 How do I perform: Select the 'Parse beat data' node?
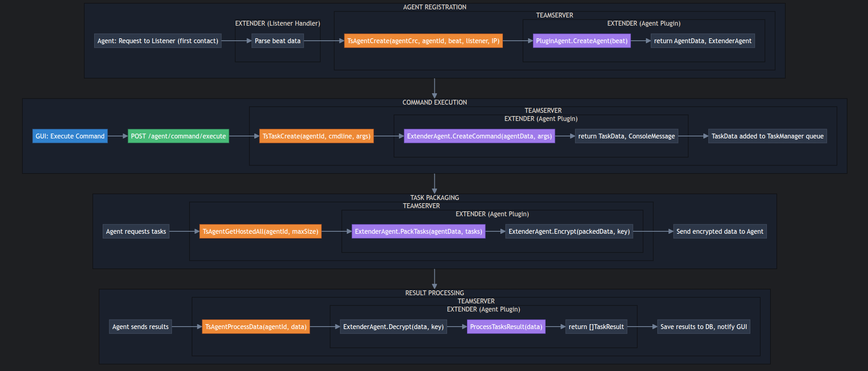click(x=278, y=41)
